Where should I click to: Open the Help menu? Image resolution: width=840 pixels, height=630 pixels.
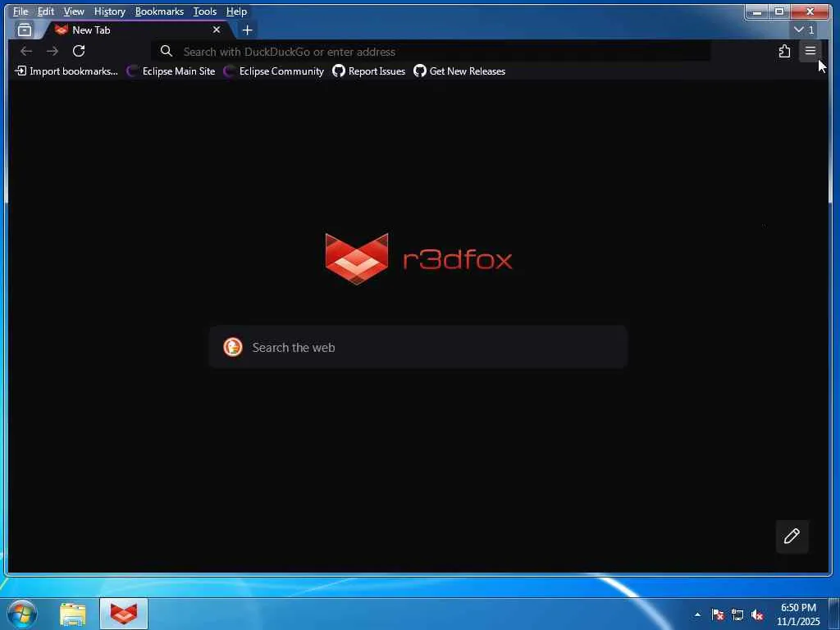236,11
